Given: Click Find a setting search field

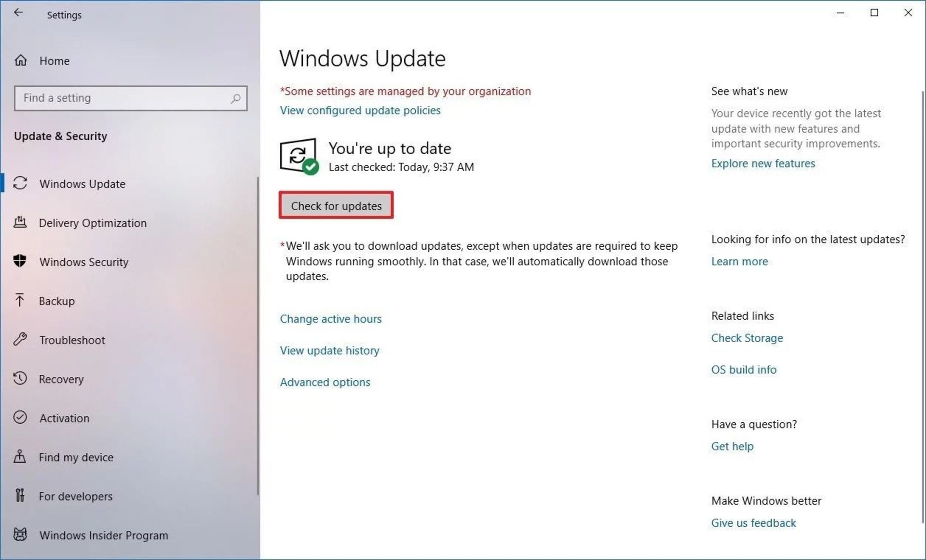Looking at the screenshot, I should click(x=129, y=97).
